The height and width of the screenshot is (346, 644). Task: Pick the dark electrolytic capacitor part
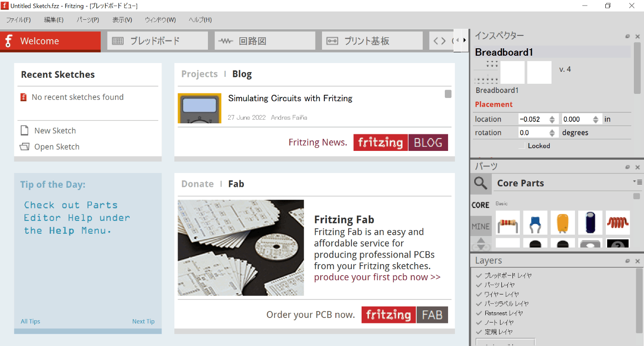[591, 223]
